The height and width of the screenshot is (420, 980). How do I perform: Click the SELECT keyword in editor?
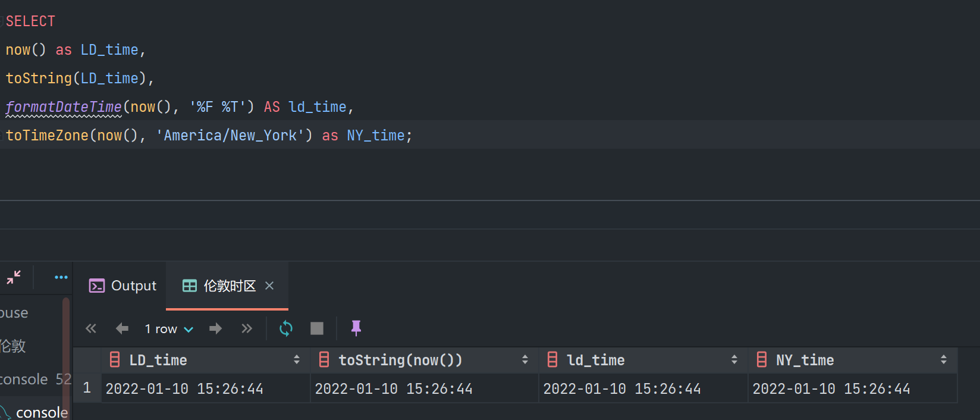[x=30, y=21]
